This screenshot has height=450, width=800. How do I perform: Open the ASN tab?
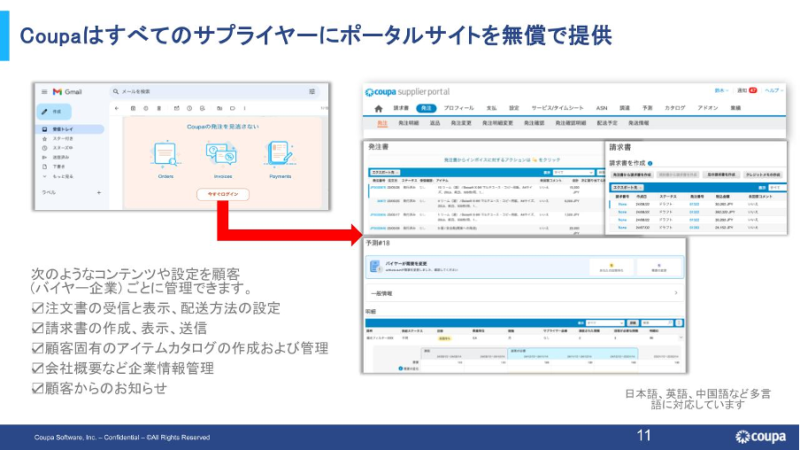[x=602, y=108]
